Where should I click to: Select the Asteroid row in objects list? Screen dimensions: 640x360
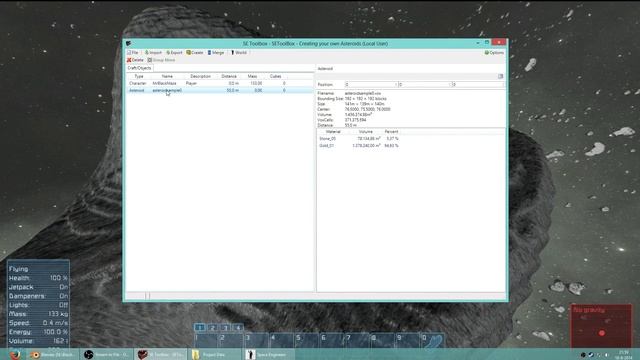[220, 90]
